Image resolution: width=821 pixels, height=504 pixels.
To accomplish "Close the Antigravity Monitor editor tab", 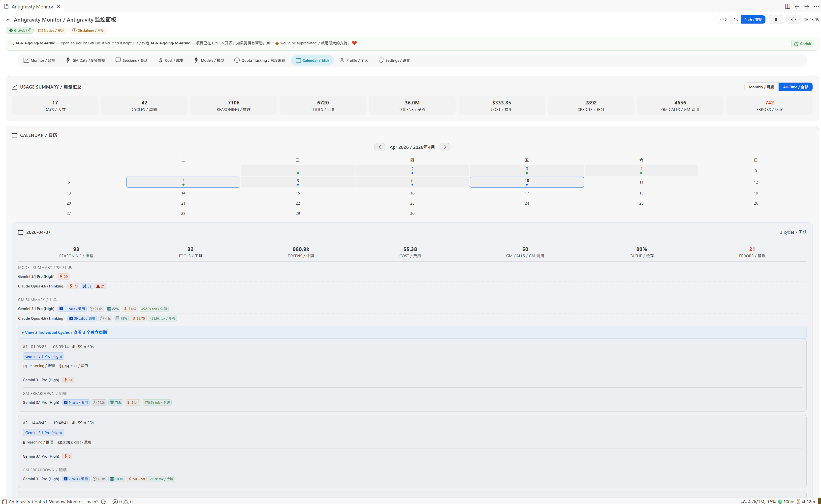I will pyautogui.click(x=59, y=6).
